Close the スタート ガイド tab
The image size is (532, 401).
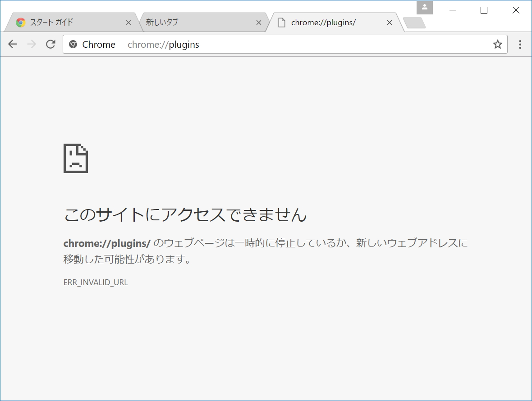click(128, 22)
